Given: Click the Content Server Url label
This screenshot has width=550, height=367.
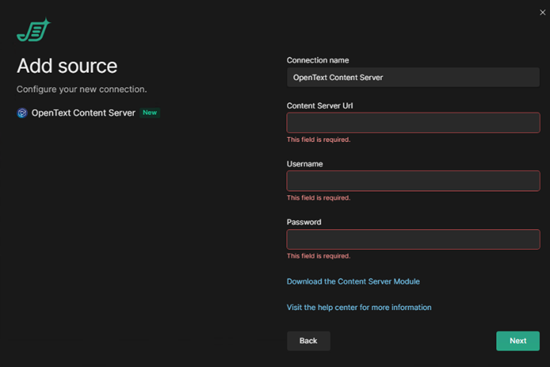Looking at the screenshot, I should (320, 106).
